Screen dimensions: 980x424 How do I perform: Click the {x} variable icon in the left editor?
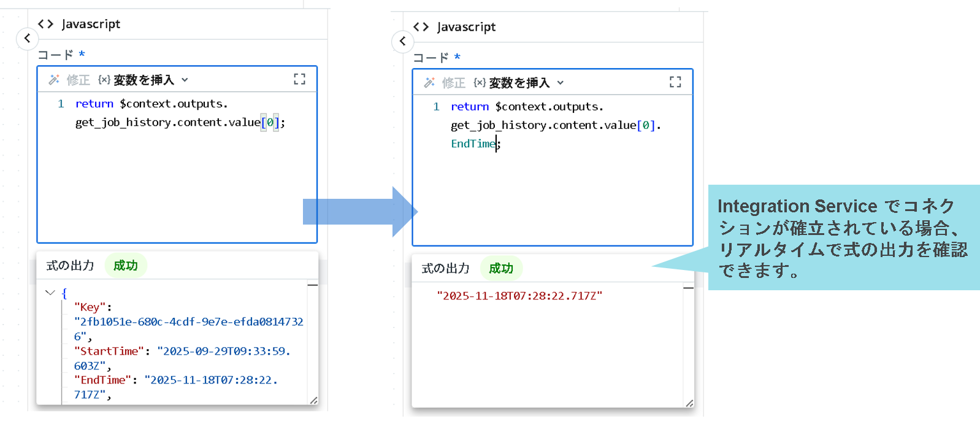104,80
